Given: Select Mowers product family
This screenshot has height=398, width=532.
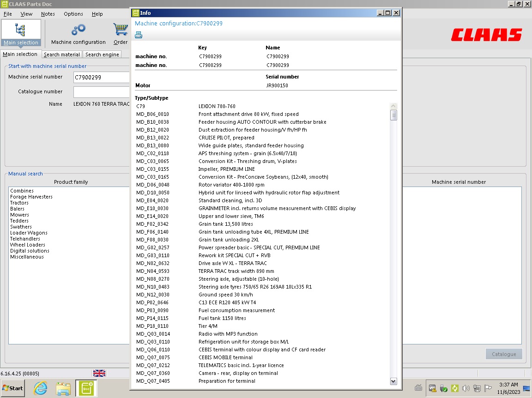Looking at the screenshot, I should pos(19,215).
